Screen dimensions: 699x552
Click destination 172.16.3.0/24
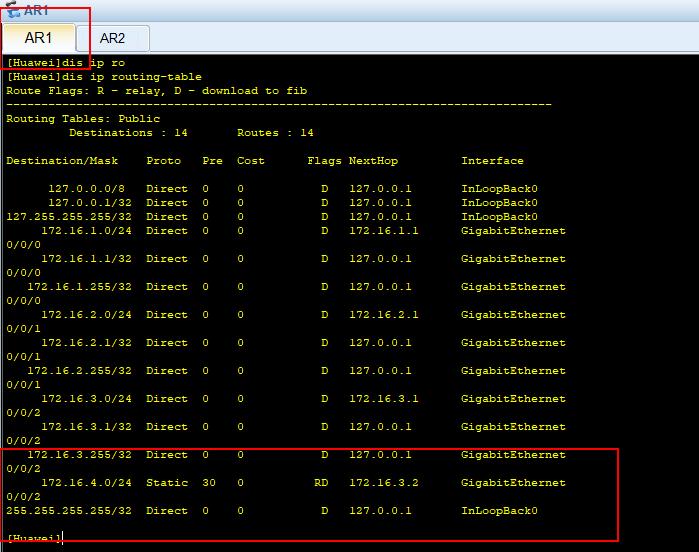point(86,399)
